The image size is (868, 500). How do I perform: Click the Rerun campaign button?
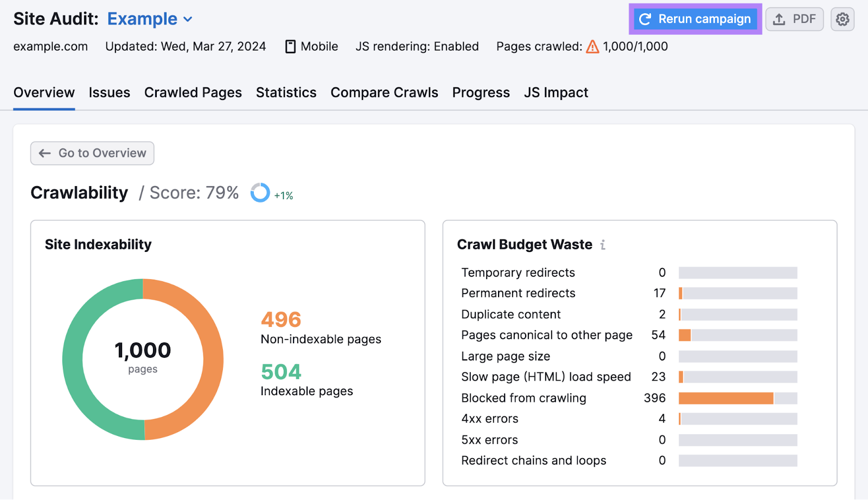(x=695, y=18)
